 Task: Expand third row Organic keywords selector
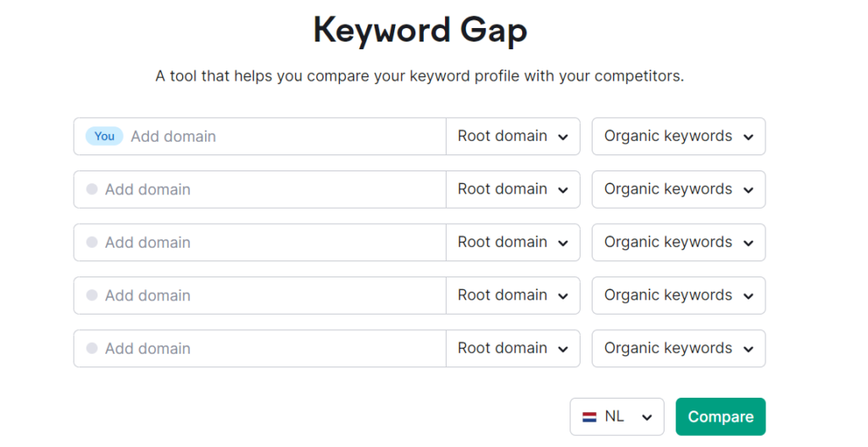click(678, 243)
